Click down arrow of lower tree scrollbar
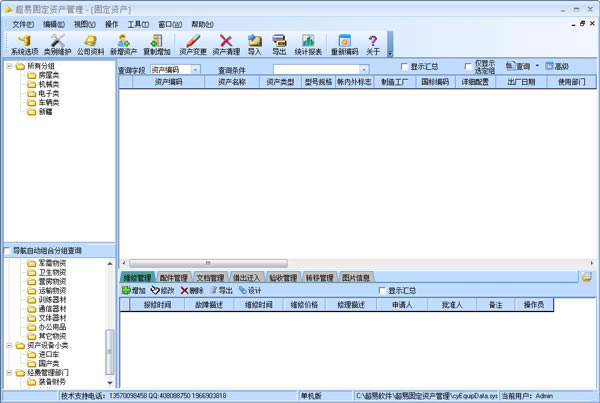Screen dimensions: 600x403 110,382
